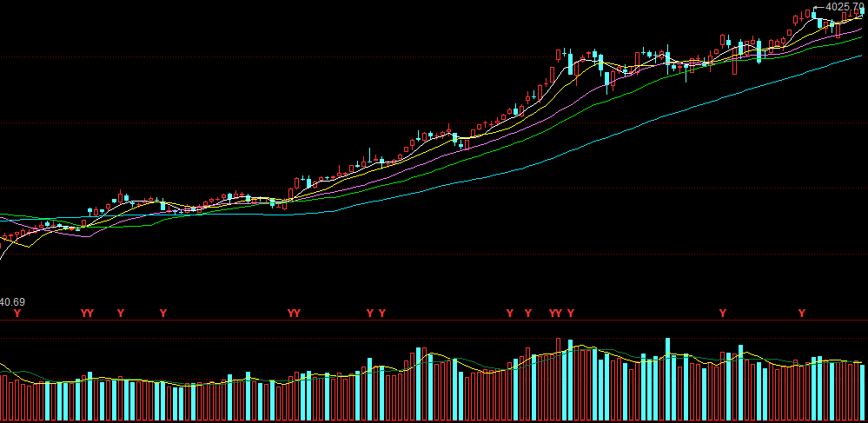Viewport: 868px width, 423px height.
Task: Click the red divider line above volume panel
Action: (x=434, y=321)
